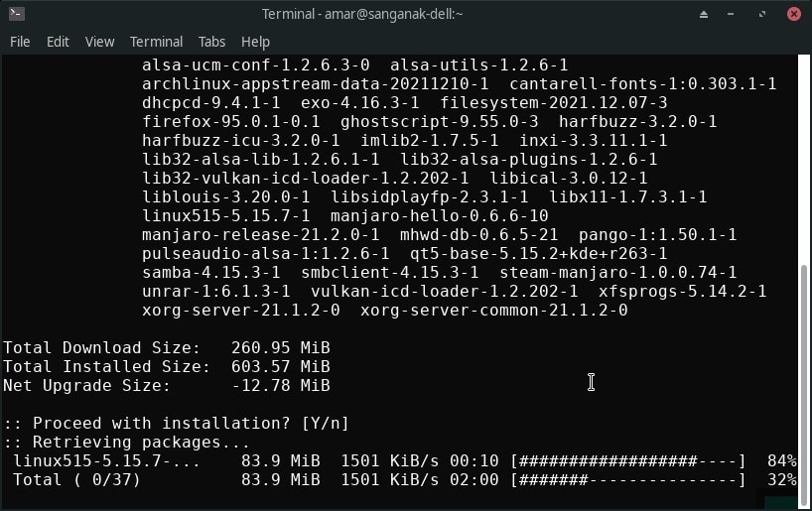Click 'Total ( 0/37)' download row label
Screen dimensions: 812x511
tap(76, 480)
